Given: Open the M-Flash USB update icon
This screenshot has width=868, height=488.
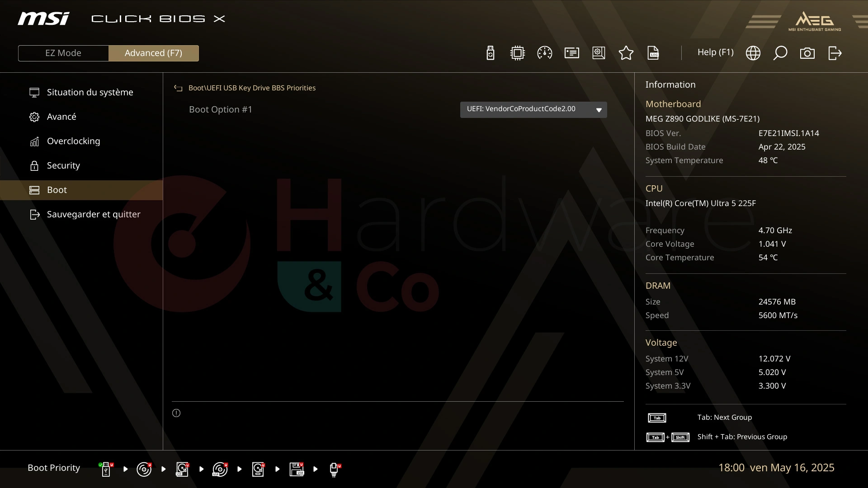Looking at the screenshot, I should coord(491,53).
